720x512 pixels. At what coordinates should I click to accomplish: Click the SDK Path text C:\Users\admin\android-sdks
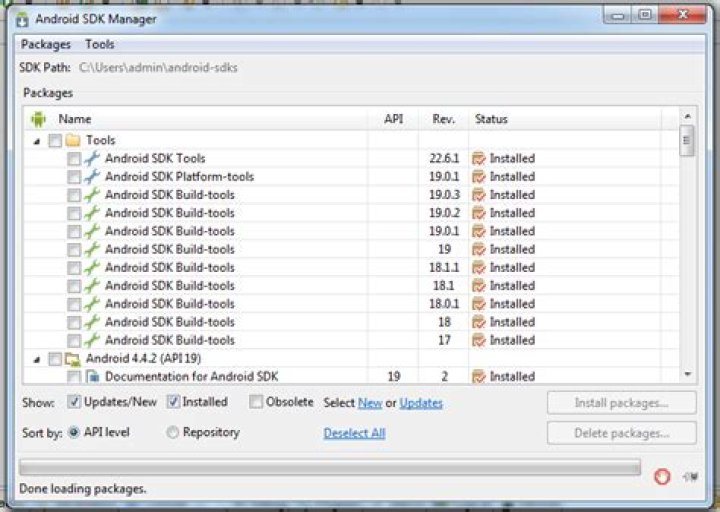pos(158,68)
